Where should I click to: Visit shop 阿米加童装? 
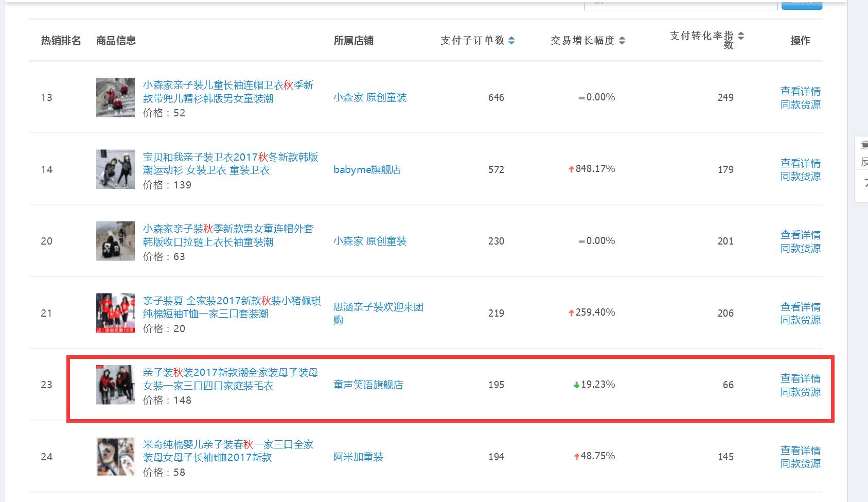[359, 457]
